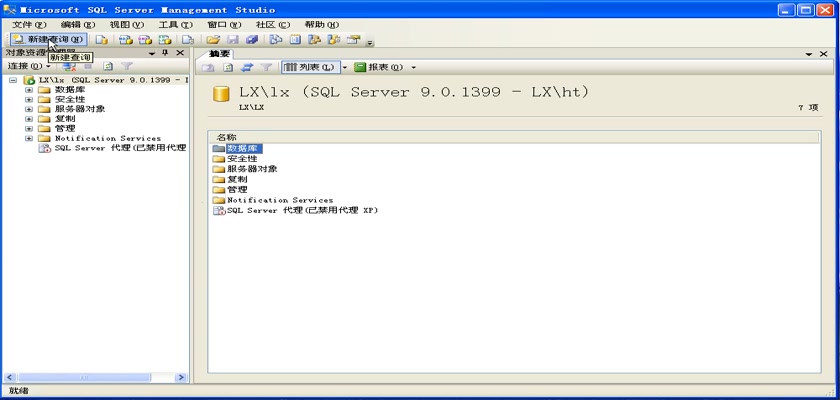Click the Analysis Services MDX Query icon
840x400 pixels.
click(x=125, y=40)
